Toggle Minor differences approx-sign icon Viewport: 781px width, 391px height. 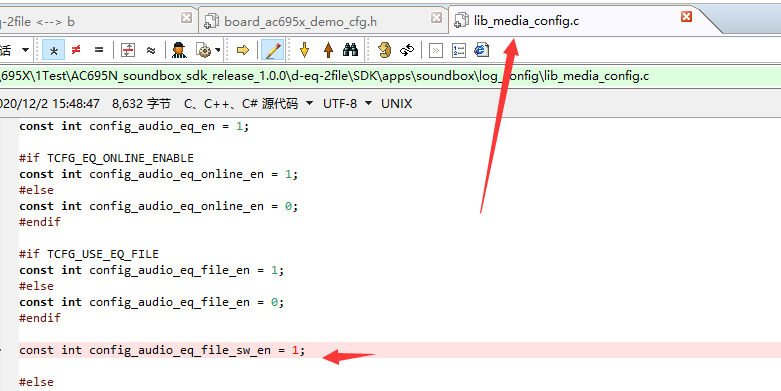(151, 50)
